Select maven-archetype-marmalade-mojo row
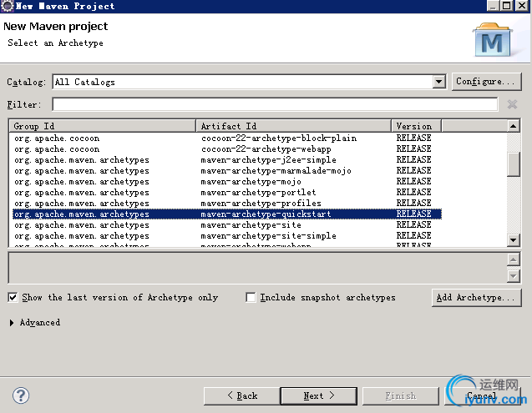This screenshot has height=413, width=532. pyautogui.click(x=227, y=170)
